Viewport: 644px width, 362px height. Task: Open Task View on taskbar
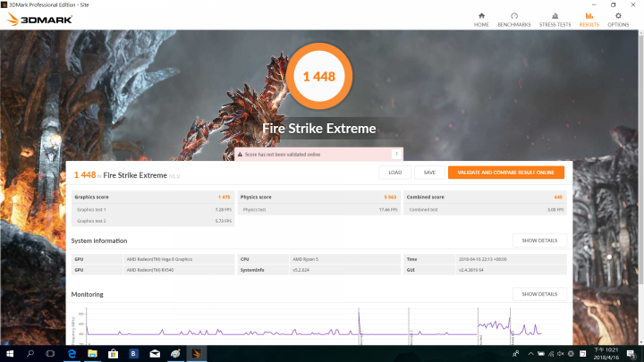click(x=50, y=354)
